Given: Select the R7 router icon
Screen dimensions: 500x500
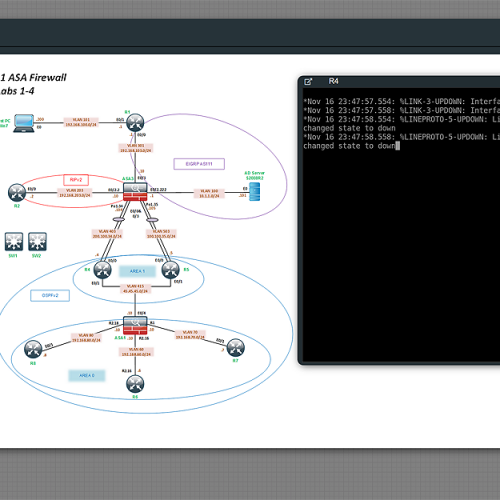Looking at the screenshot, I should pos(236,348).
